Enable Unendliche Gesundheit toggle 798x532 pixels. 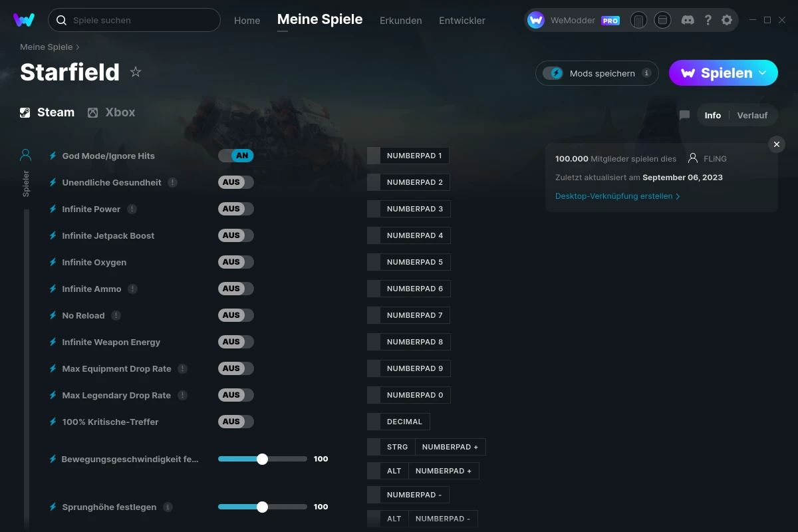point(236,182)
